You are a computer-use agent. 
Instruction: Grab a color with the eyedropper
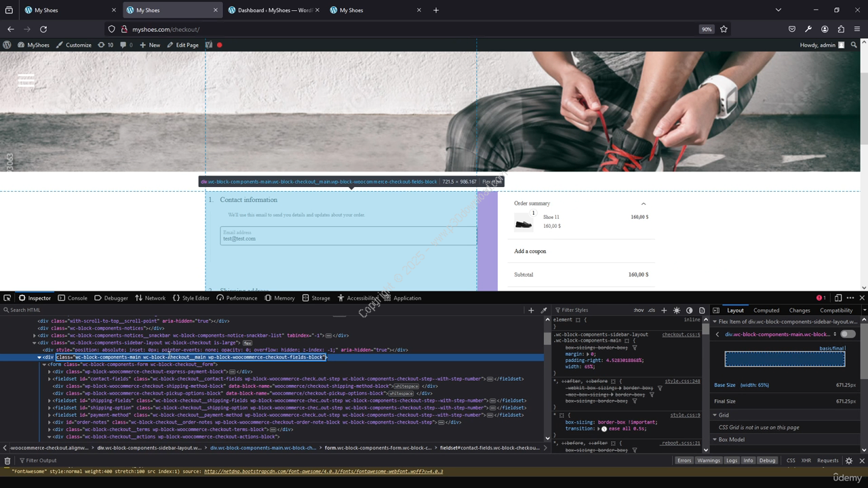[x=544, y=310]
